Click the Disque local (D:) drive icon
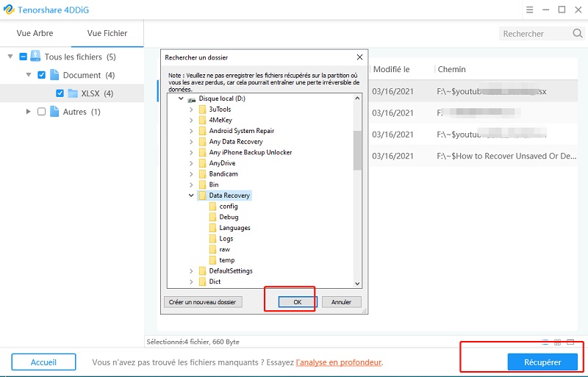The height and width of the screenshot is (377, 588). (x=192, y=99)
